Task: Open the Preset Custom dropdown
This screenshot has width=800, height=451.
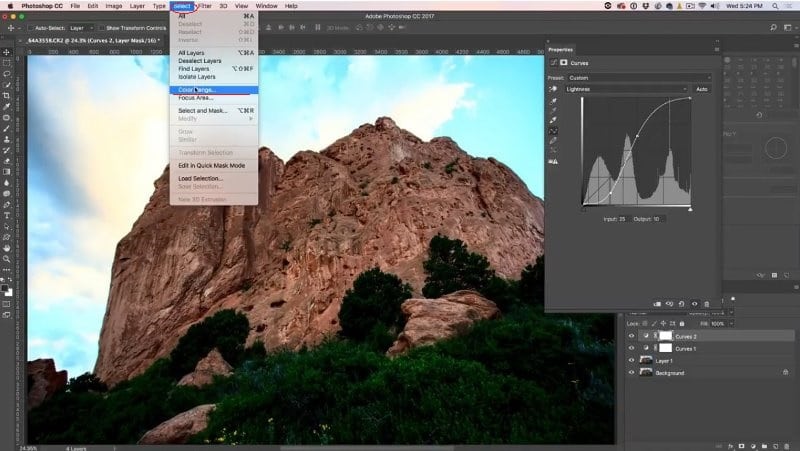Action: 639,78
